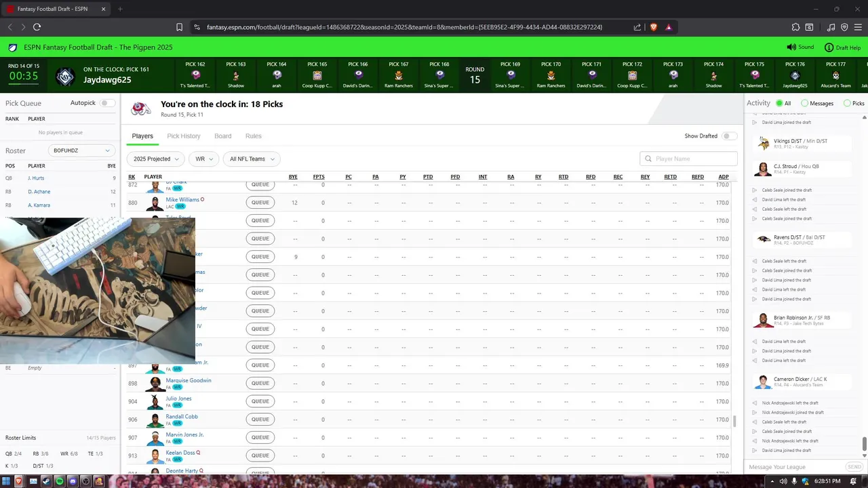Select the ESPN Fantasy Football Draft browser tab

[56, 9]
